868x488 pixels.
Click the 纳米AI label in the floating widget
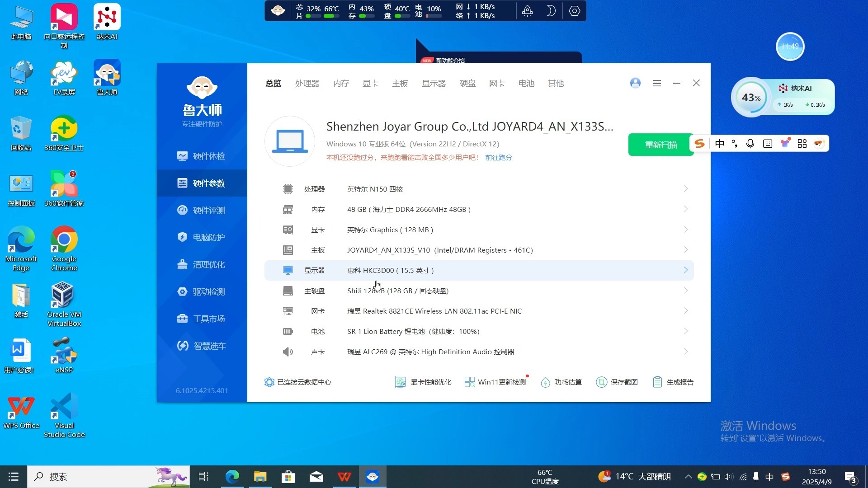coord(801,89)
